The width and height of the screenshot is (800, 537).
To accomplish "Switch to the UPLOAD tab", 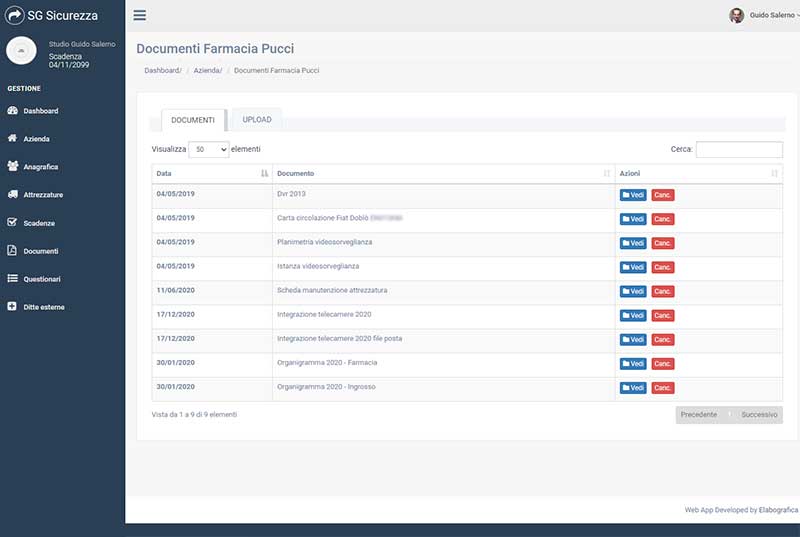I will 257,119.
